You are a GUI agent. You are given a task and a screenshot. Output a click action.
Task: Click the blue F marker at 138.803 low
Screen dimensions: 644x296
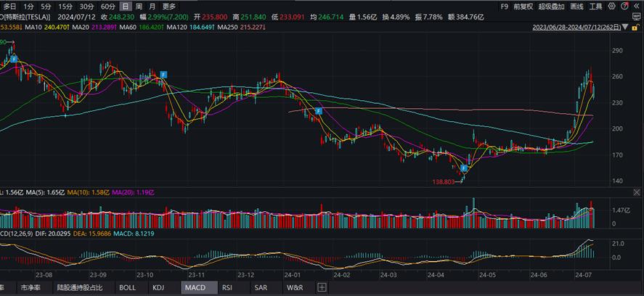point(463,168)
